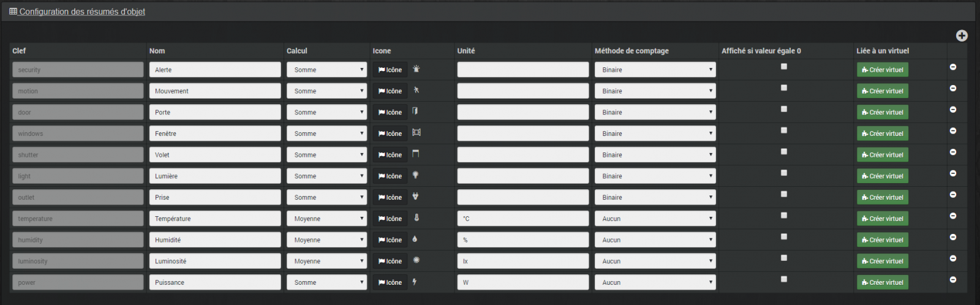
Task: Toggle 'Affiché si valeur égale 0' for security
Action: (784, 66)
